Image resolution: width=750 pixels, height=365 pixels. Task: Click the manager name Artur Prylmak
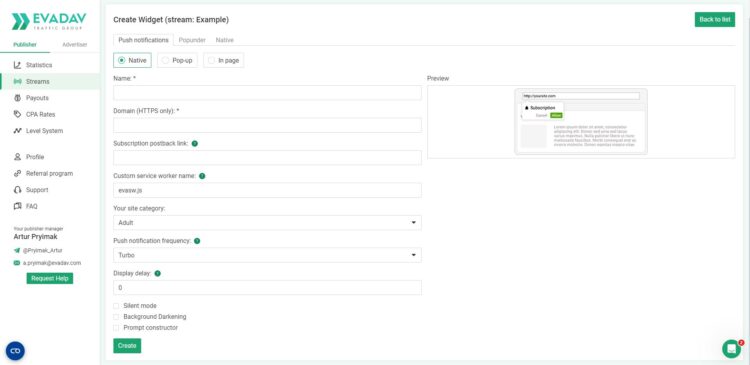click(x=35, y=237)
